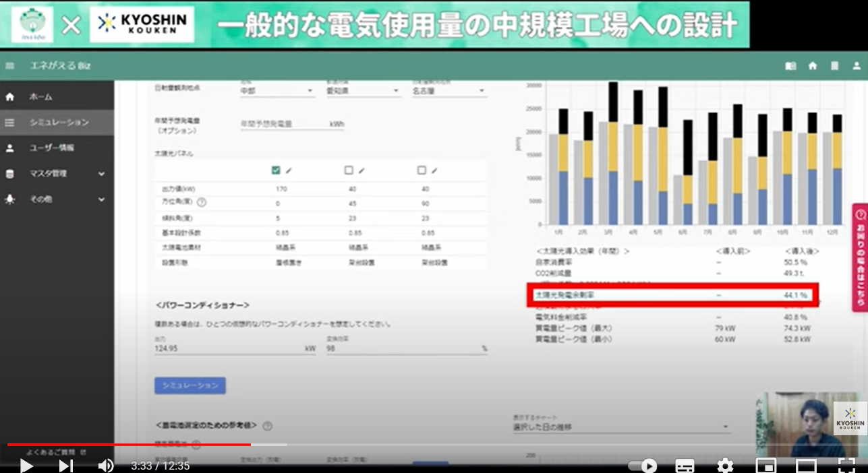The image size is (868, 473).
Task: Uncheck the first solar panel checkbox
Action: coord(276,170)
